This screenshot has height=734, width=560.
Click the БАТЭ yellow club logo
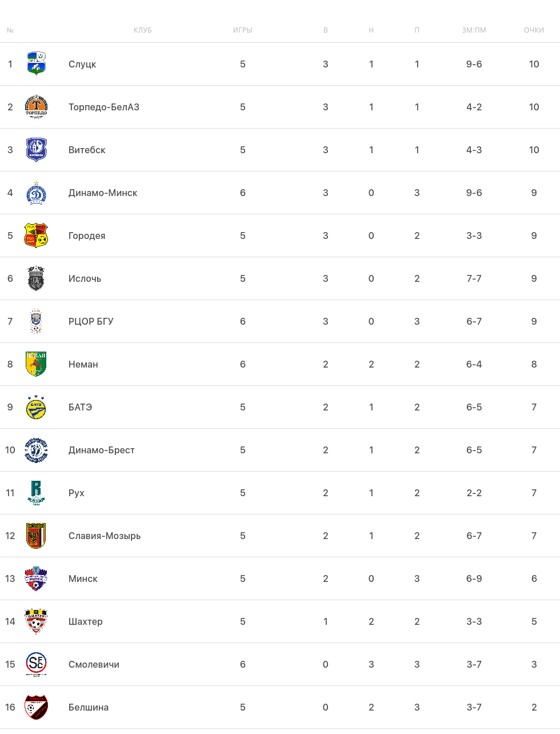coord(36,407)
